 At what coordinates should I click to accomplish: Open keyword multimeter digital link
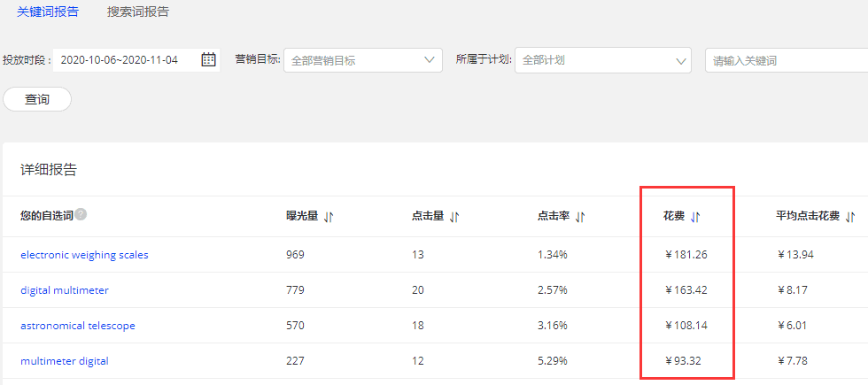(64, 361)
